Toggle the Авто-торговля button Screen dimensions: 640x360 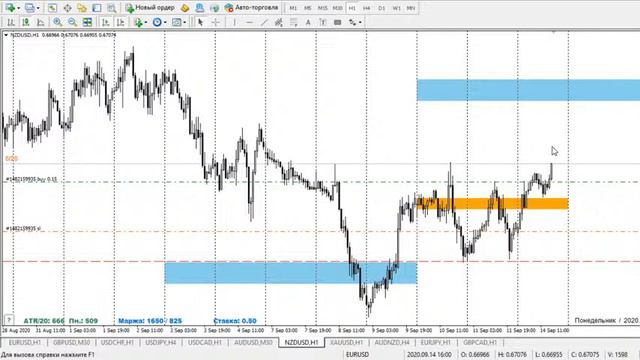tap(251, 8)
